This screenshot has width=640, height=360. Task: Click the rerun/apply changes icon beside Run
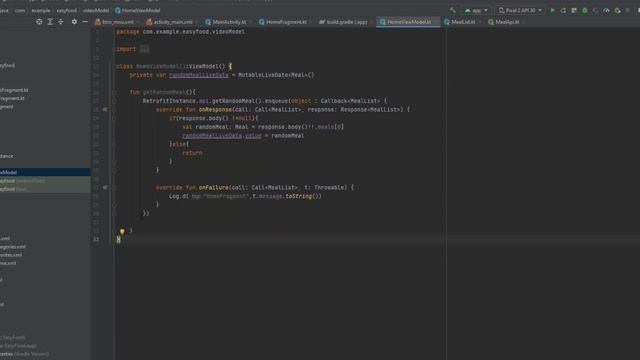563,10
